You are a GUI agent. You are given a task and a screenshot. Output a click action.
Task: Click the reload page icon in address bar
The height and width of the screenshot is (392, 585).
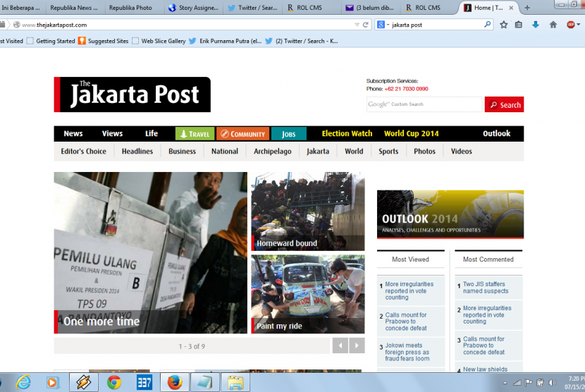coord(366,25)
